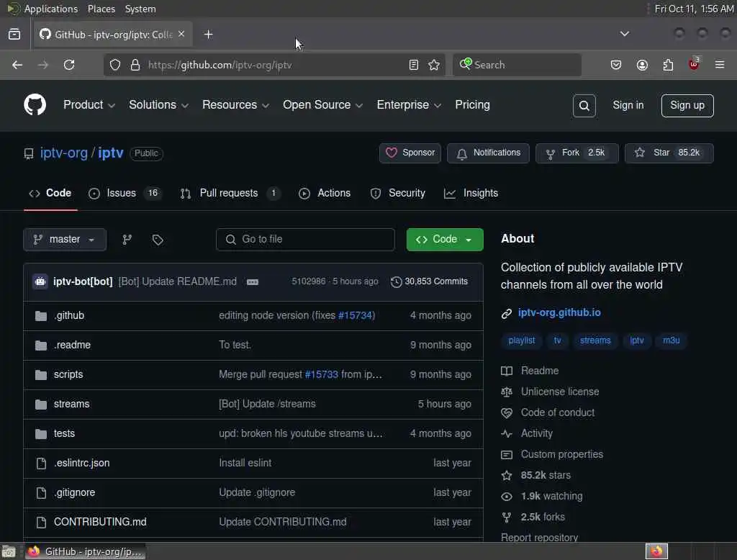Toggle reader view icon in address bar

pos(414,65)
